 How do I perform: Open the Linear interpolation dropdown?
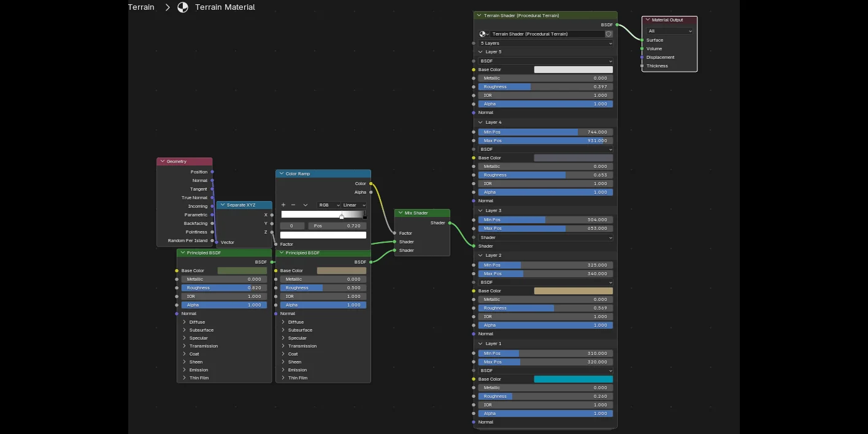(x=354, y=205)
